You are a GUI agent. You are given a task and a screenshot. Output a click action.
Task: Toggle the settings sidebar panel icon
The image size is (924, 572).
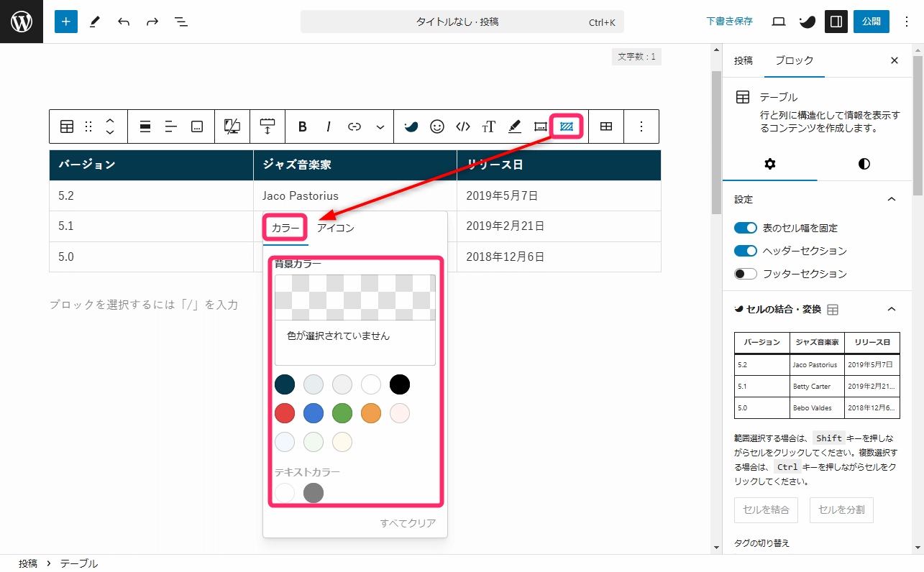pos(836,22)
